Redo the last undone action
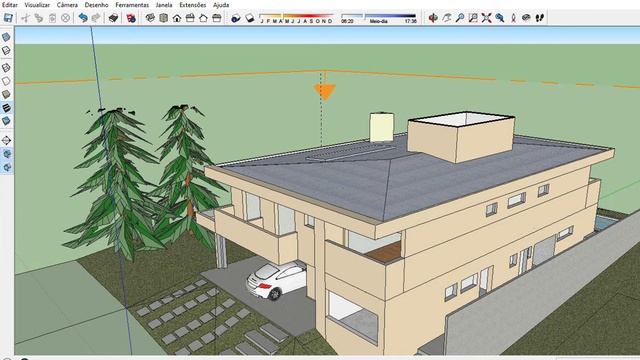 click(x=96, y=18)
